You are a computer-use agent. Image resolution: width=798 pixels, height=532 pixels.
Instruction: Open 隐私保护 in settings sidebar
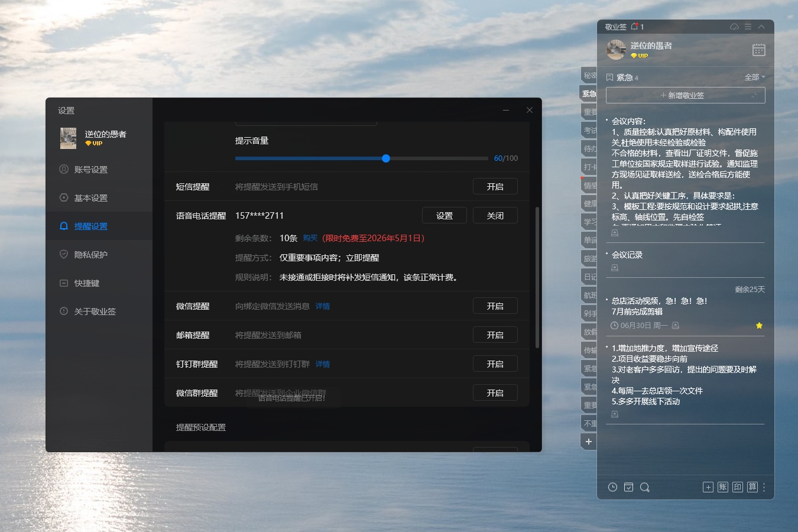(99, 255)
